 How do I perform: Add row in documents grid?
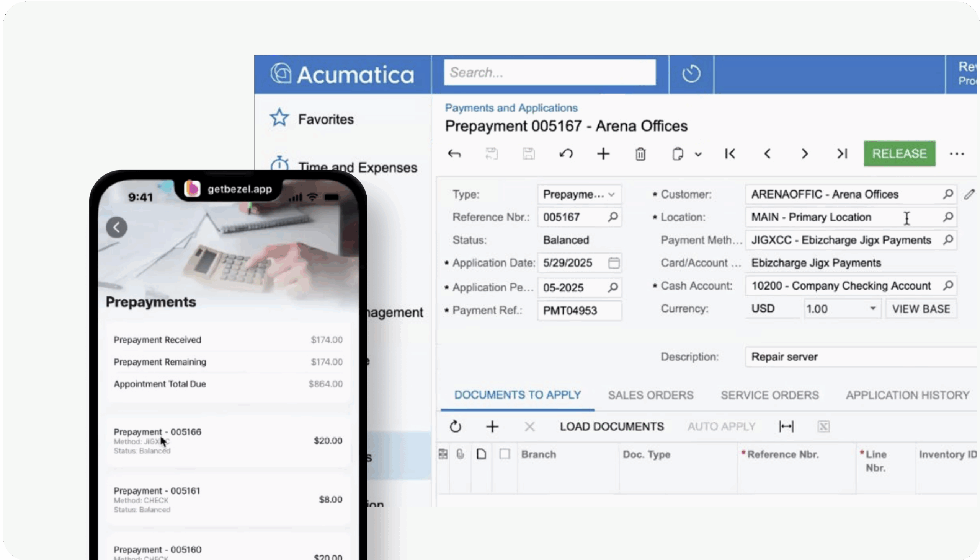492,427
